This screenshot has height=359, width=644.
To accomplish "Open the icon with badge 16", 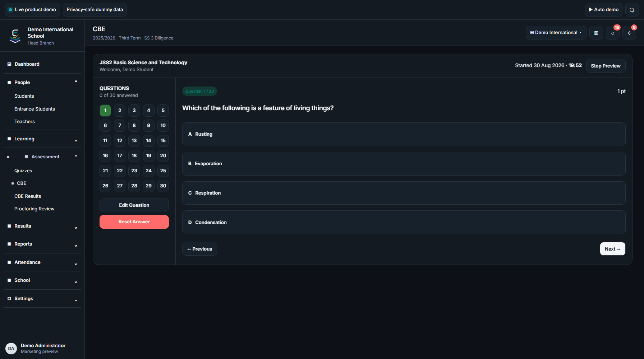I will (613, 33).
